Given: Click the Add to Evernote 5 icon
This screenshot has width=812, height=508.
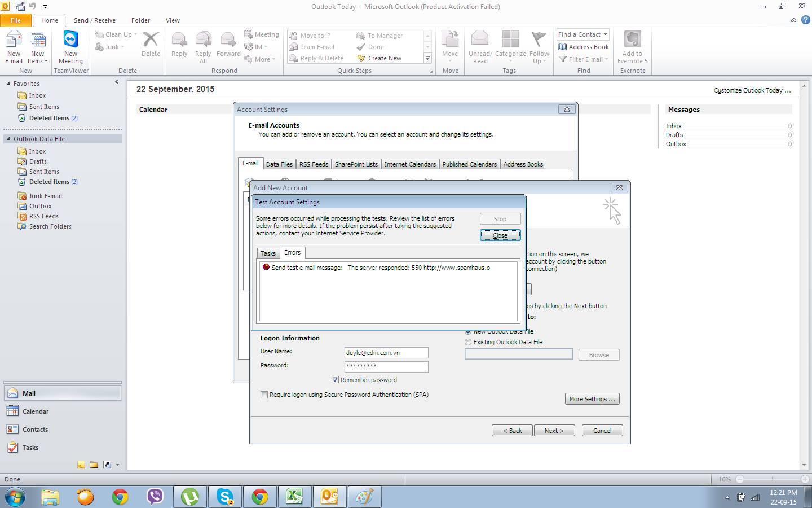Looking at the screenshot, I should point(632,47).
